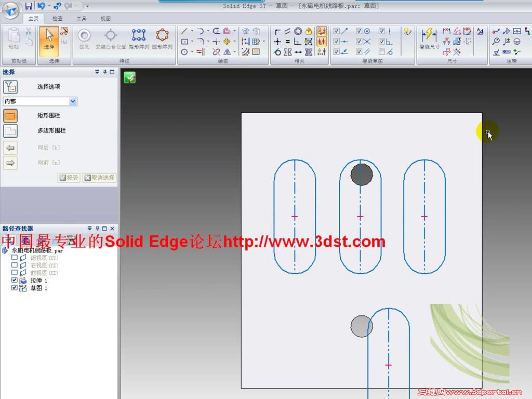Click the 永磁电机线路板.par root item in PathFinder
Screen dimensions: 532x399
[36, 250]
